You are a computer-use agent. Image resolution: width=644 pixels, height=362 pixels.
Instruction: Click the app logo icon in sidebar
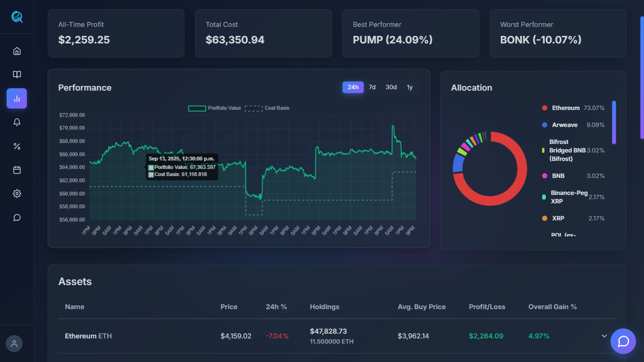[x=17, y=17]
